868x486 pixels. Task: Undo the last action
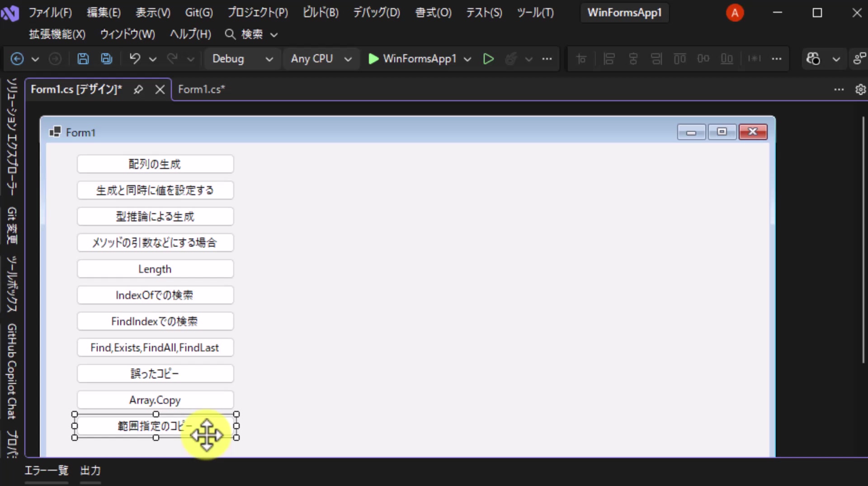(135, 59)
